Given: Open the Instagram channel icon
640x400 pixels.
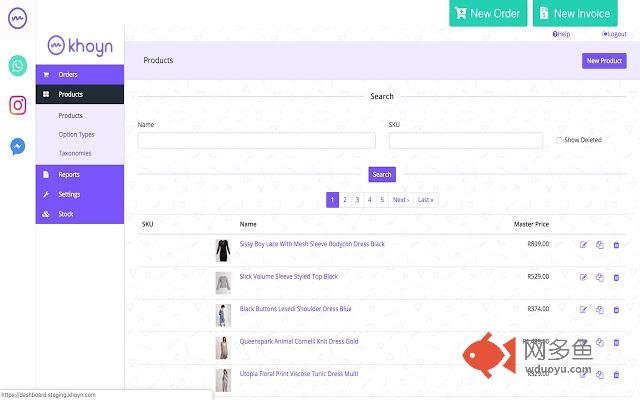Looking at the screenshot, I should point(18,105).
